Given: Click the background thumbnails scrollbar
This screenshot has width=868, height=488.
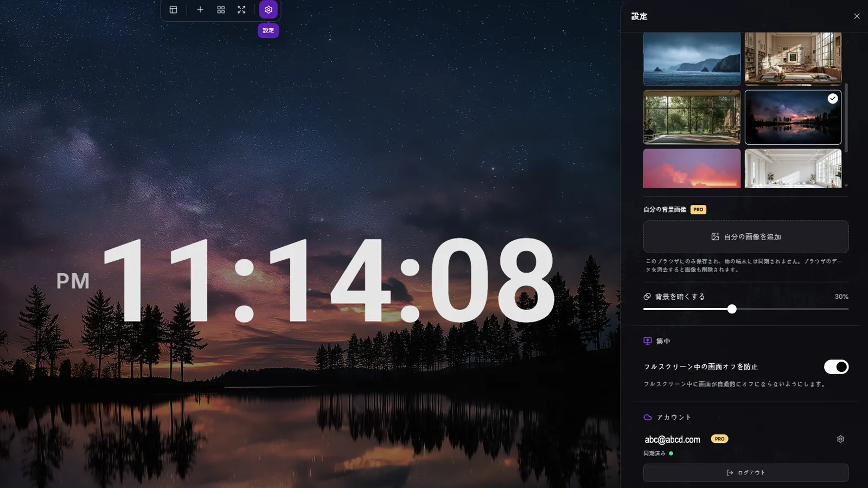Looking at the screenshot, I should coord(846,118).
